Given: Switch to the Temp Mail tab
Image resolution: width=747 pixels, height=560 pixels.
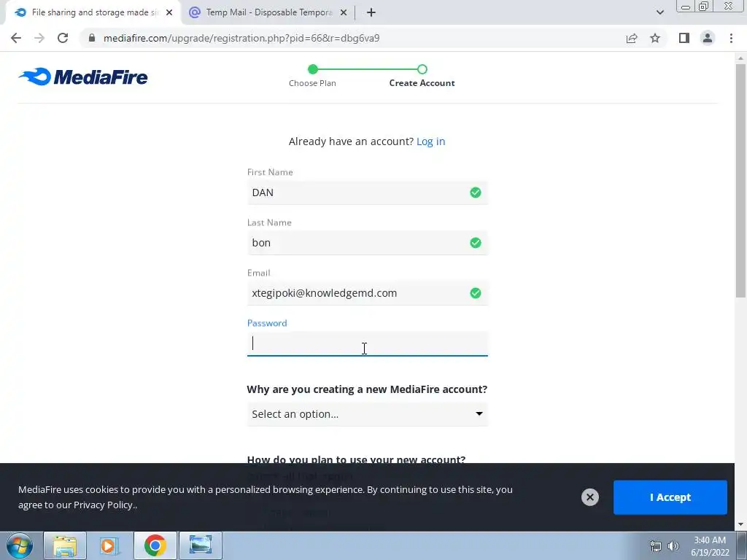Looking at the screenshot, I should pos(268,12).
